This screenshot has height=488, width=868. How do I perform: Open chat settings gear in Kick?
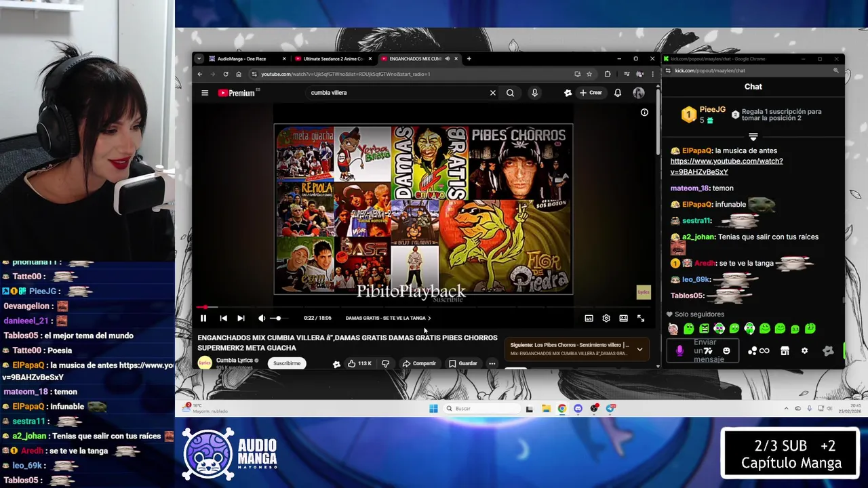804,351
